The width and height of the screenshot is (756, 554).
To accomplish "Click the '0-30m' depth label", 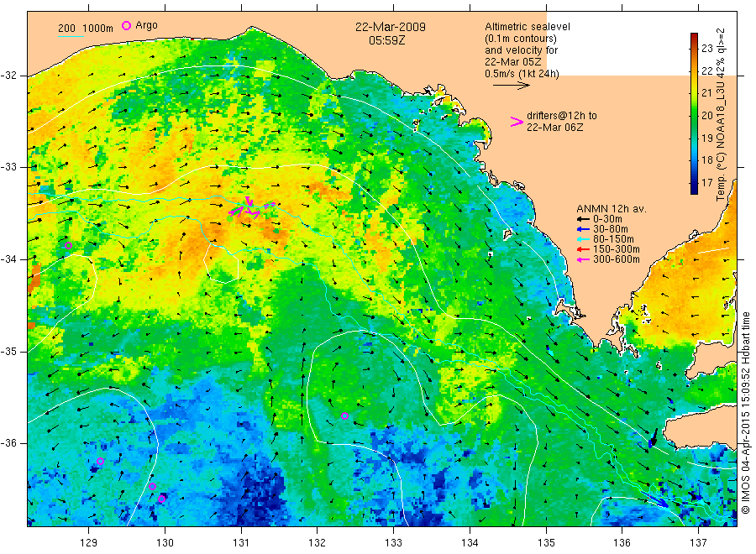I will [x=607, y=219].
